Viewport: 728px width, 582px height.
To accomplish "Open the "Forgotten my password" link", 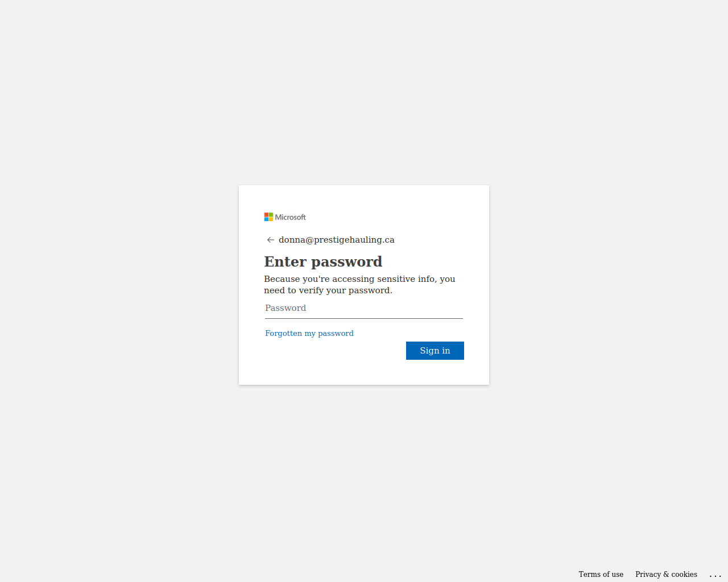I will tap(309, 334).
